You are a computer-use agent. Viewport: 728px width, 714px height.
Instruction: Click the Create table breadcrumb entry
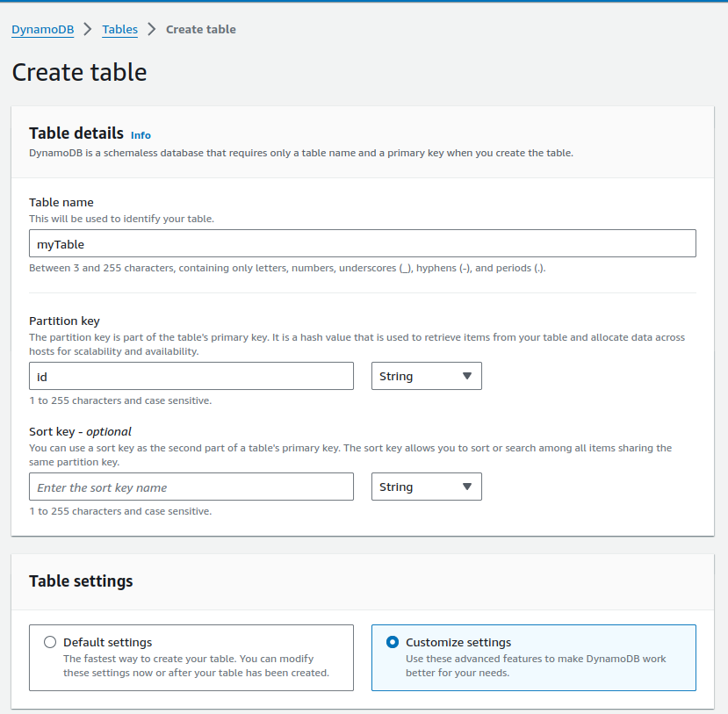[200, 29]
